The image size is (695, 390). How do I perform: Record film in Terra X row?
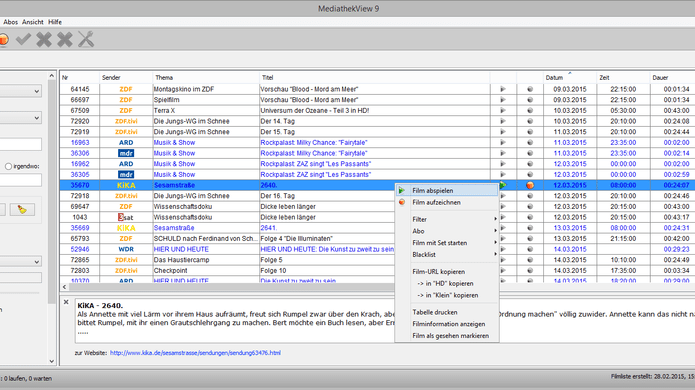(530, 110)
